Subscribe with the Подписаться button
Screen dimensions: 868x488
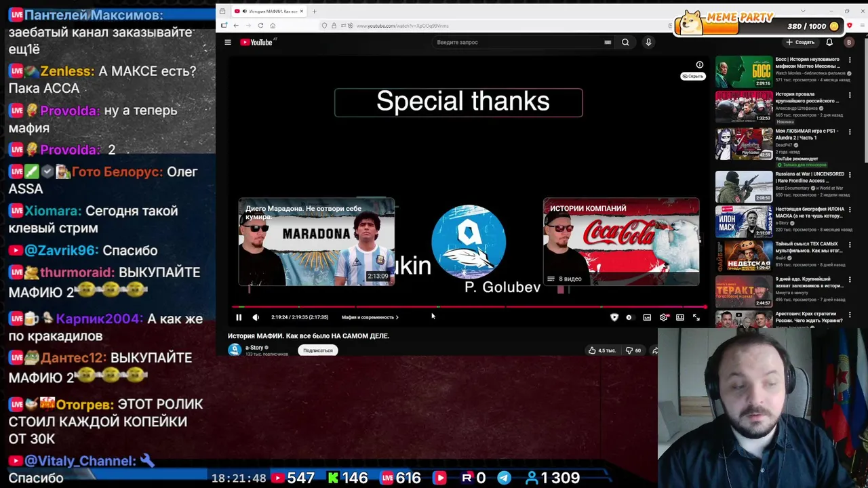tap(318, 350)
